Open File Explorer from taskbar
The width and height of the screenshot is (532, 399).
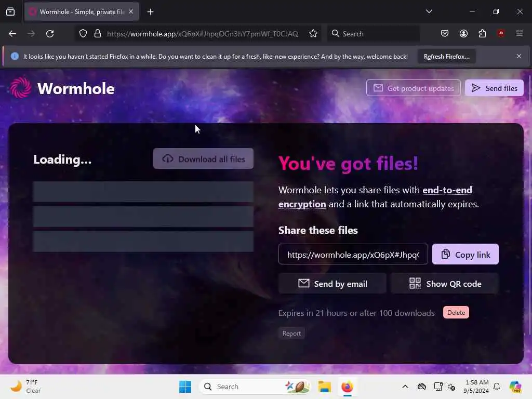pos(324,387)
